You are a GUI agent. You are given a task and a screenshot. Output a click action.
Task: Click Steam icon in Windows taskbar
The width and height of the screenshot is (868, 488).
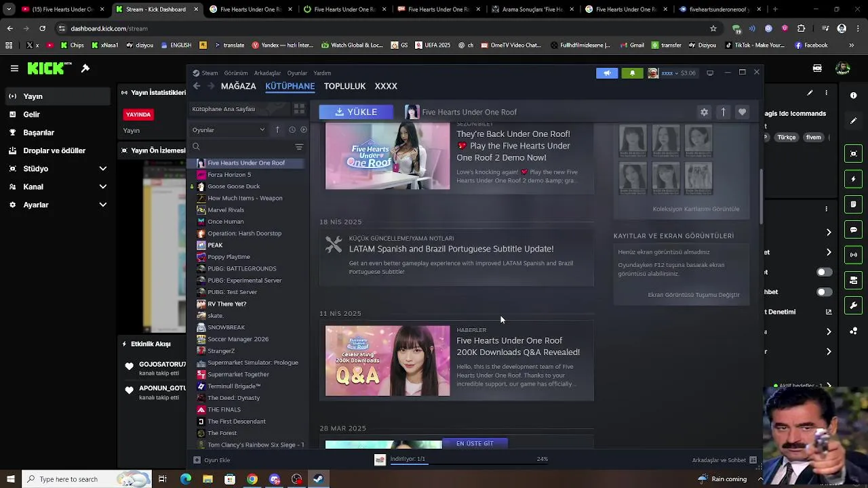[x=318, y=479]
